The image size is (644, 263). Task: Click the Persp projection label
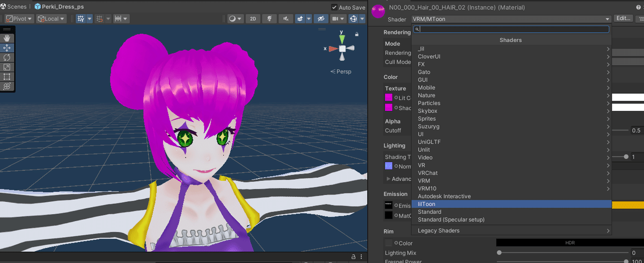coord(340,71)
